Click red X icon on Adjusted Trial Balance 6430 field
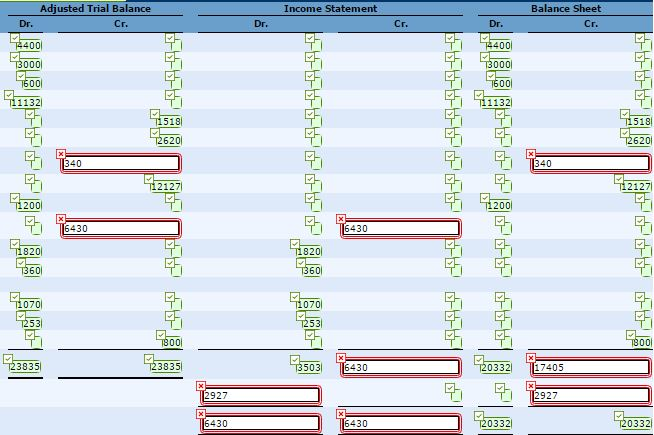654x435 pixels. 61,219
